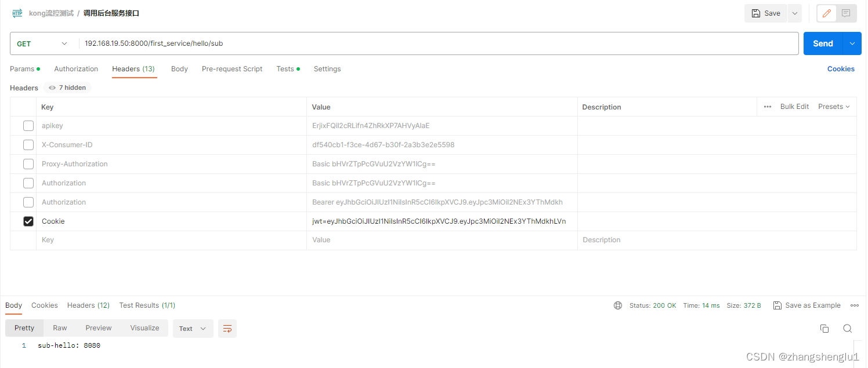868x368 pixels.
Task: Select the Preview view
Action: pyautogui.click(x=99, y=328)
